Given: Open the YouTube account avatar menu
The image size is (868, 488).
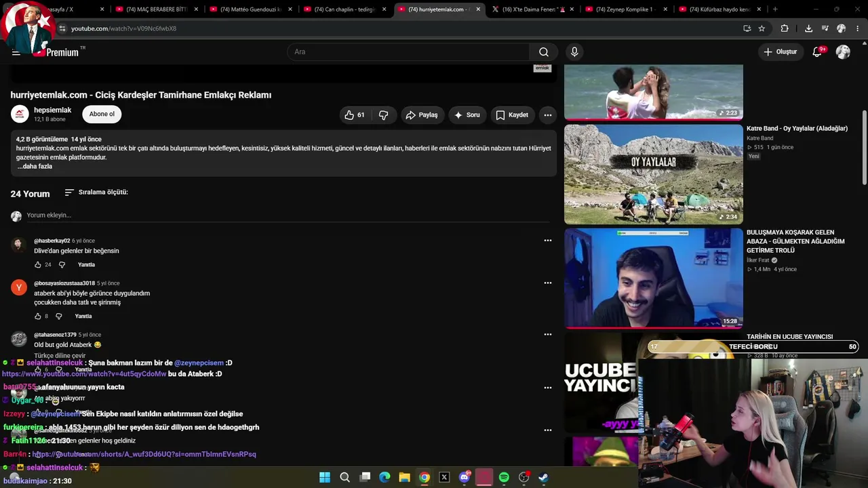Looking at the screenshot, I should [843, 52].
